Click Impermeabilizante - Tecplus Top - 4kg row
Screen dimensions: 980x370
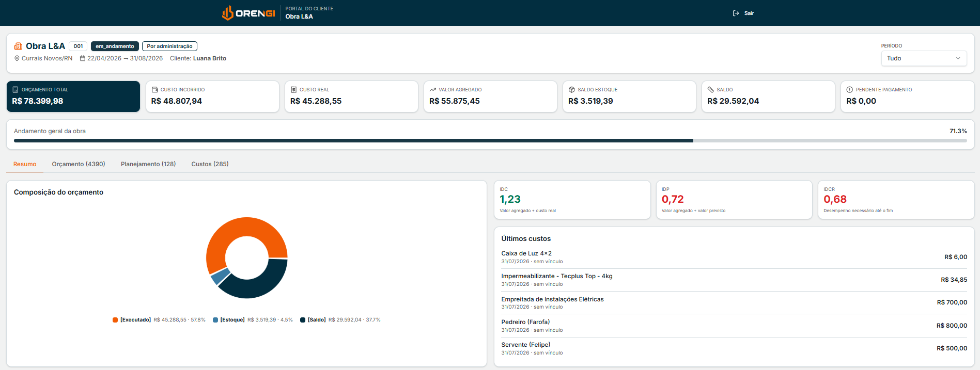(x=734, y=280)
